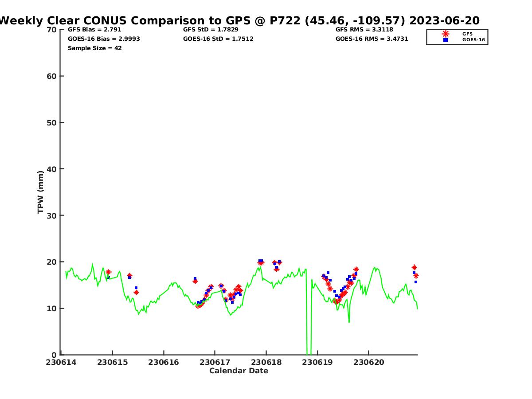532x399 pixels.
Task: Click the 70 tick on y-axis
Action: 52,30
